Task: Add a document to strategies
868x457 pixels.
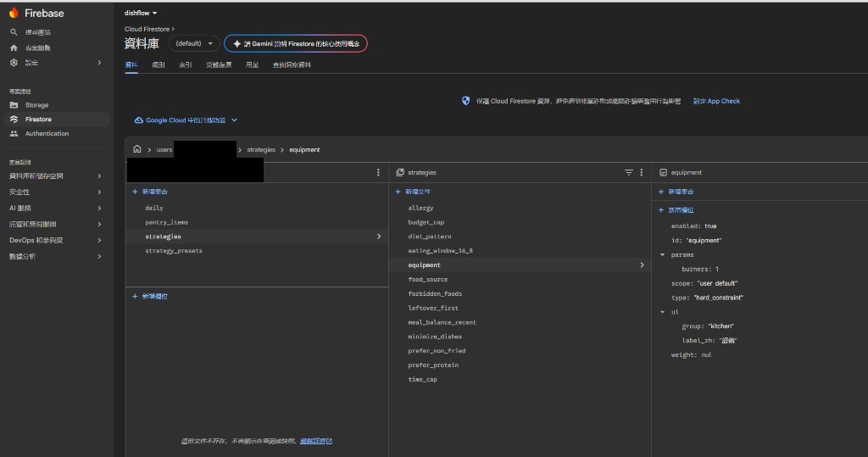Action: coord(413,192)
